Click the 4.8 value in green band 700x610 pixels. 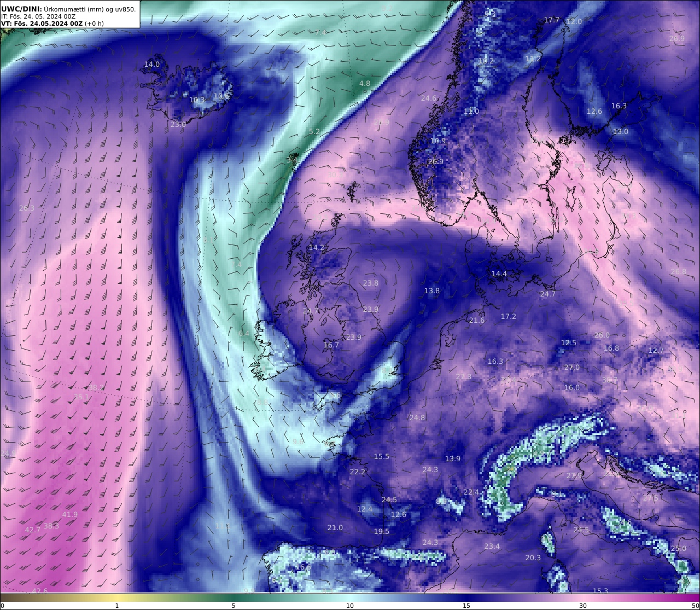pyautogui.click(x=364, y=83)
